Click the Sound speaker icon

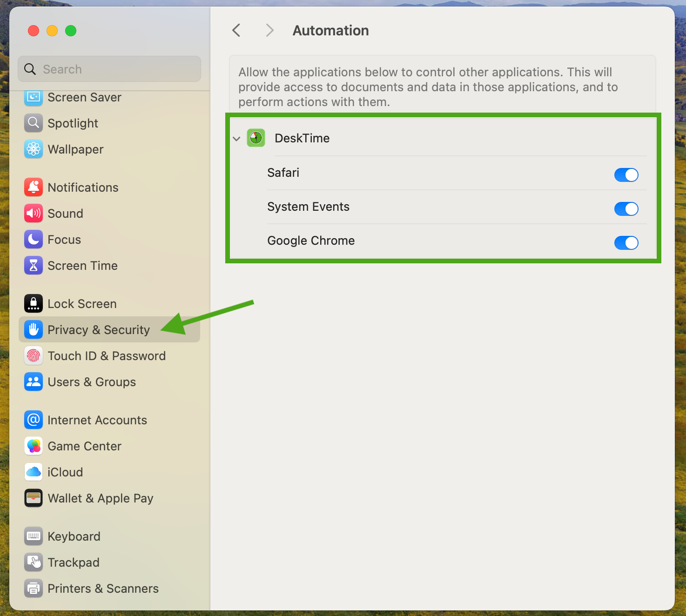pyautogui.click(x=34, y=214)
